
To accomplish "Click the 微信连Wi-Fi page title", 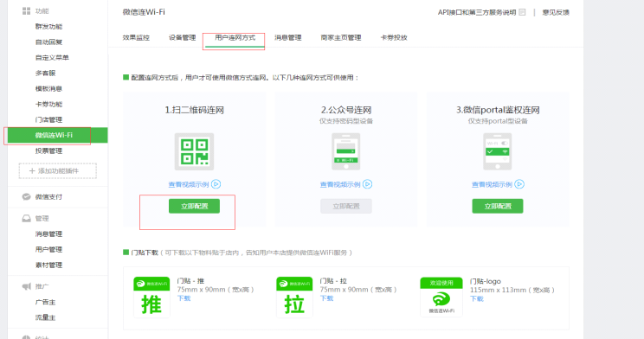I will [144, 12].
